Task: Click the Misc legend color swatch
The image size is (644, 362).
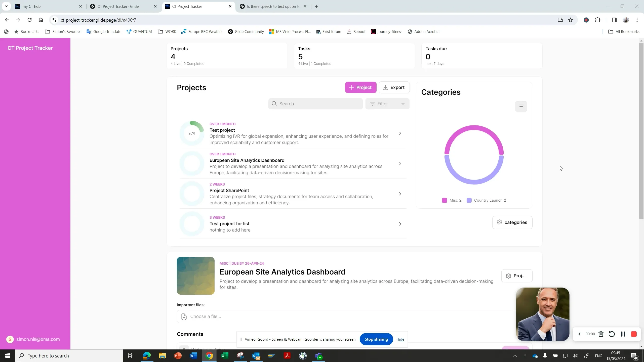Action: [x=444, y=200]
